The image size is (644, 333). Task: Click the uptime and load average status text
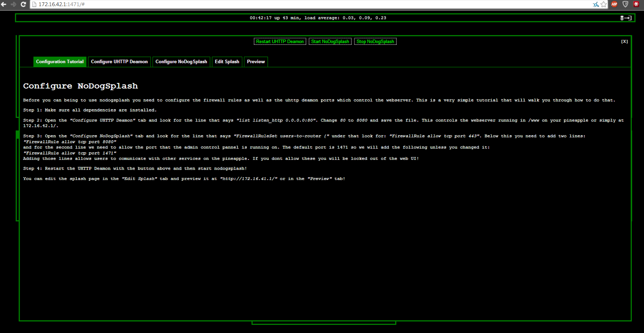pyautogui.click(x=318, y=18)
